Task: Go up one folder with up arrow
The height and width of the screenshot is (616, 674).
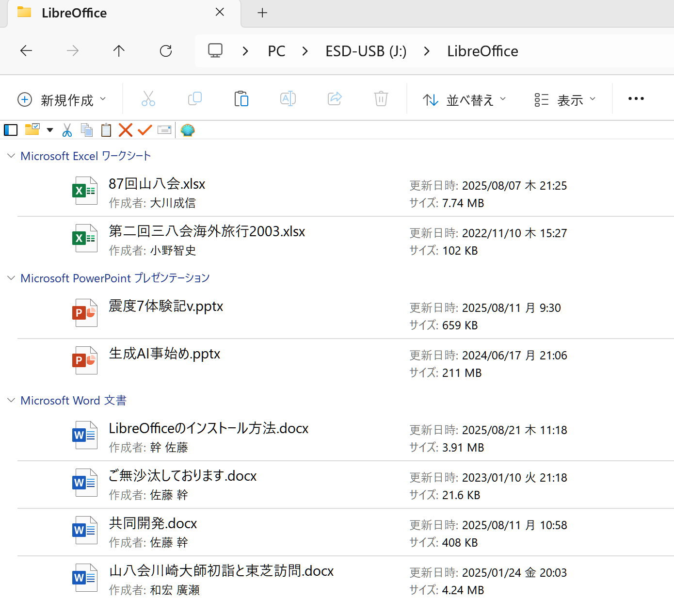Action: point(119,51)
